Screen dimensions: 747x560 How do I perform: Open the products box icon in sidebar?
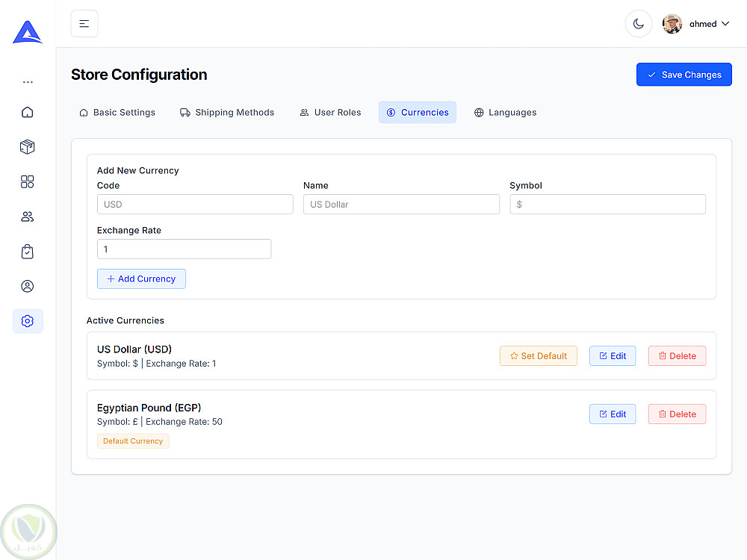click(28, 147)
